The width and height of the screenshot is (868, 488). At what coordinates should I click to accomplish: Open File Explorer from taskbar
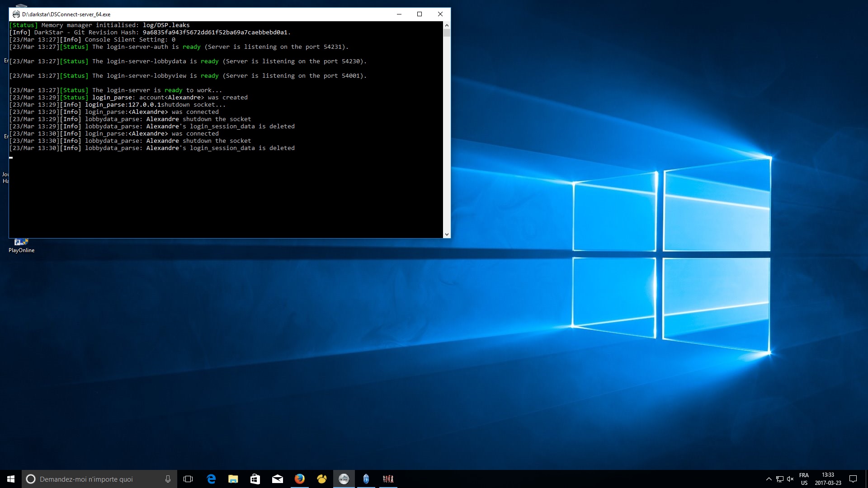pyautogui.click(x=233, y=479)
